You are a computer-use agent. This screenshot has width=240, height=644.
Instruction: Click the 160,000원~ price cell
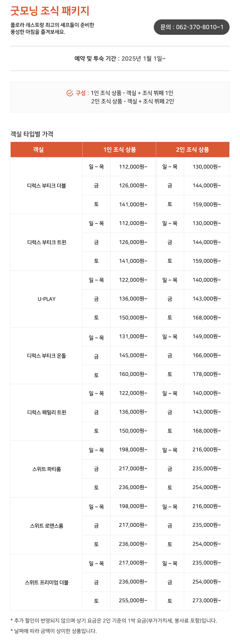point(133,374)
